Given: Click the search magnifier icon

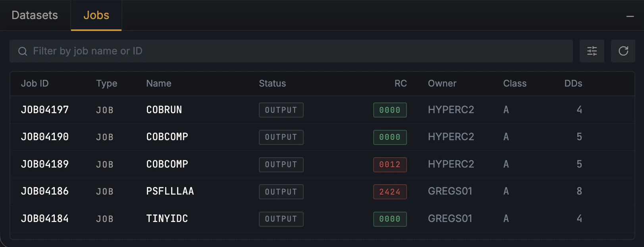Looking at the screenshot, I should pos(23,51).
